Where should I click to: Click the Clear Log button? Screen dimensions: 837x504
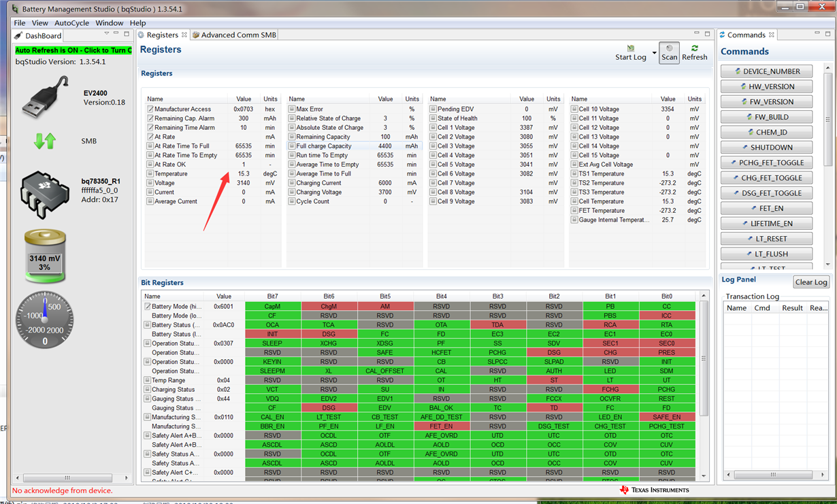[811, 282]
